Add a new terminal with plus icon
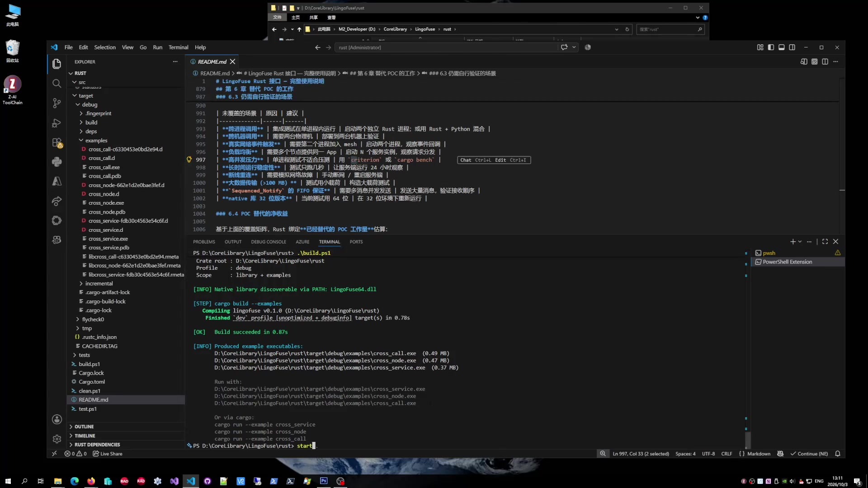 click(x=793, y=242)
